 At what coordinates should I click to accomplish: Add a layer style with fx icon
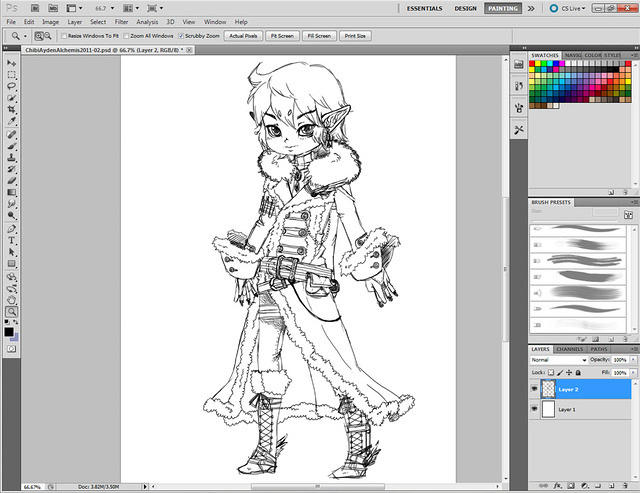click(x=557, y=486)
